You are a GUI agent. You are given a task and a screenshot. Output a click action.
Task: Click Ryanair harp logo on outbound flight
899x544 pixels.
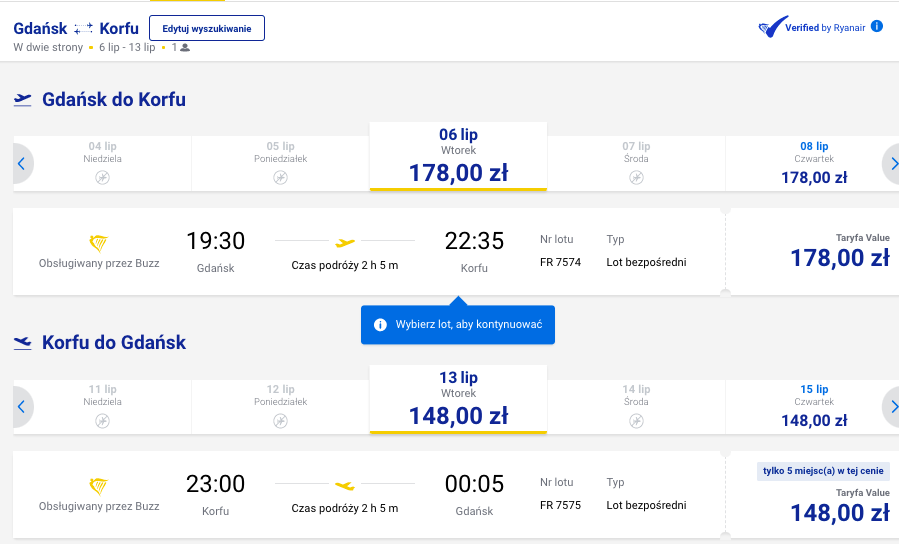pyautogui.click(x=99, y=243)
